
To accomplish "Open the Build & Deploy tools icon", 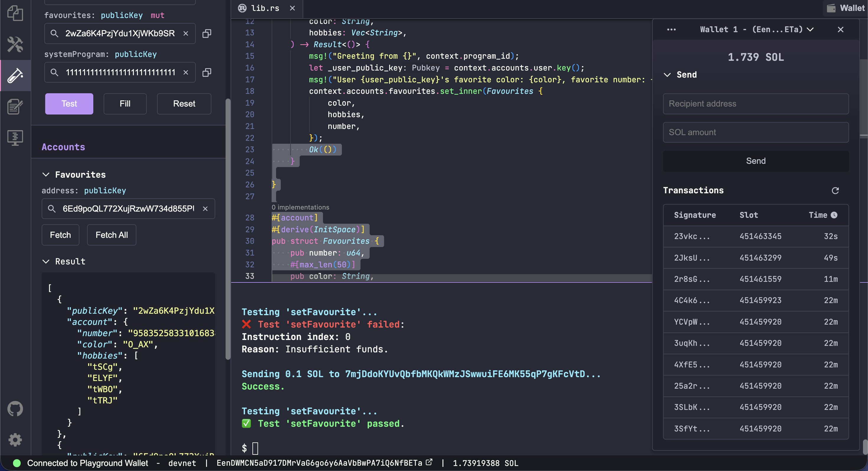I will point(15,44).
